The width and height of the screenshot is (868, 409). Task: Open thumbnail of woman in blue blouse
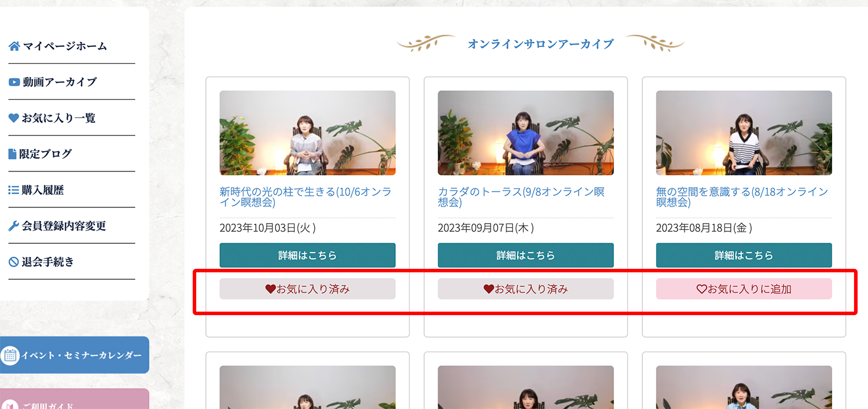click(x=525, y=133)
